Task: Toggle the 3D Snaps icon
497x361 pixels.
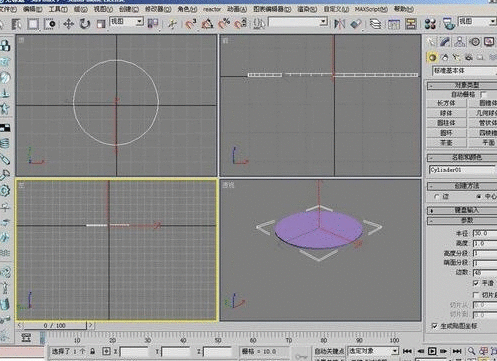Action: (x=190, y=24)
